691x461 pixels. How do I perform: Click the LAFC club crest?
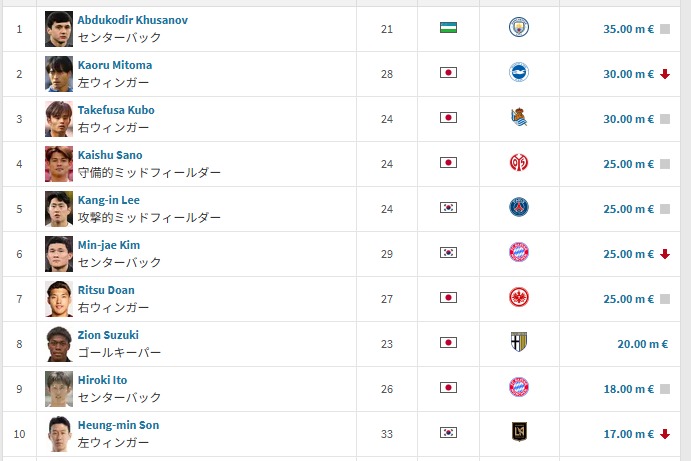tap(518, 433)
